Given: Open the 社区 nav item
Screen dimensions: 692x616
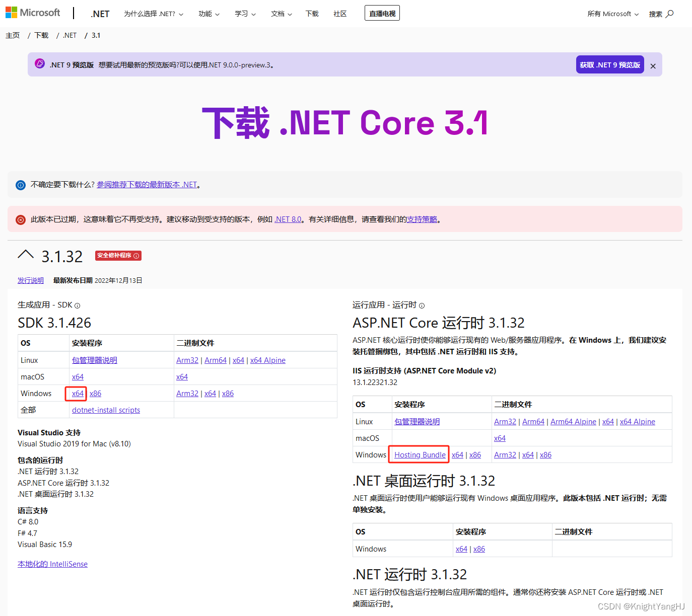Looking at the screenshot, I should pyautogui.click(x=340, y=14).
